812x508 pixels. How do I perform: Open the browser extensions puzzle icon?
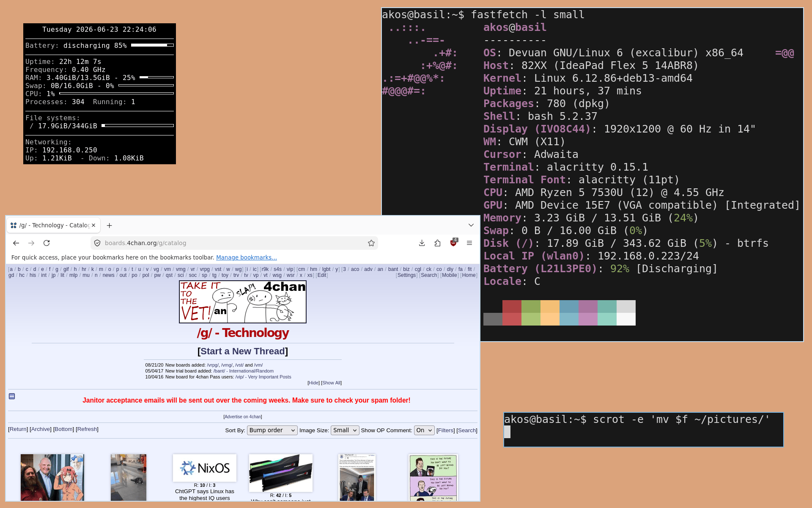click(437, 243)
